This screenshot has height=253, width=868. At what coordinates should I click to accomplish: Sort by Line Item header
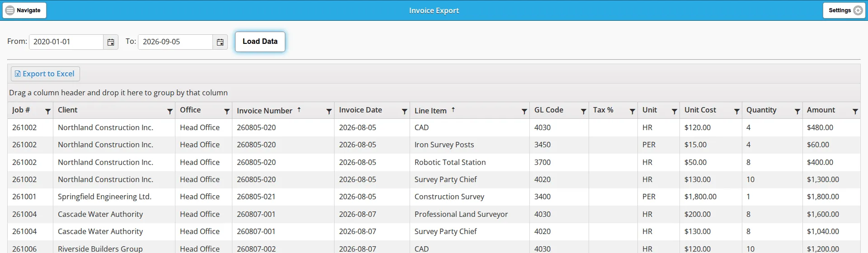coord(430,111)
